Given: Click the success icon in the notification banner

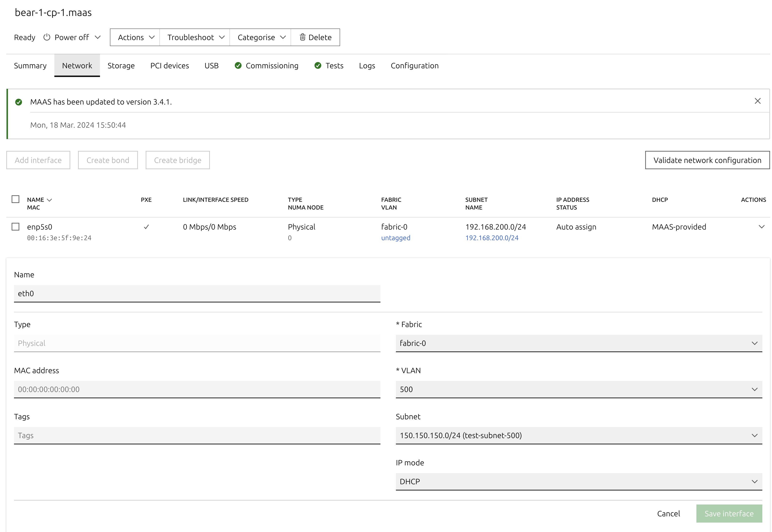Looking at the screenshot, I should coord(19,102).
